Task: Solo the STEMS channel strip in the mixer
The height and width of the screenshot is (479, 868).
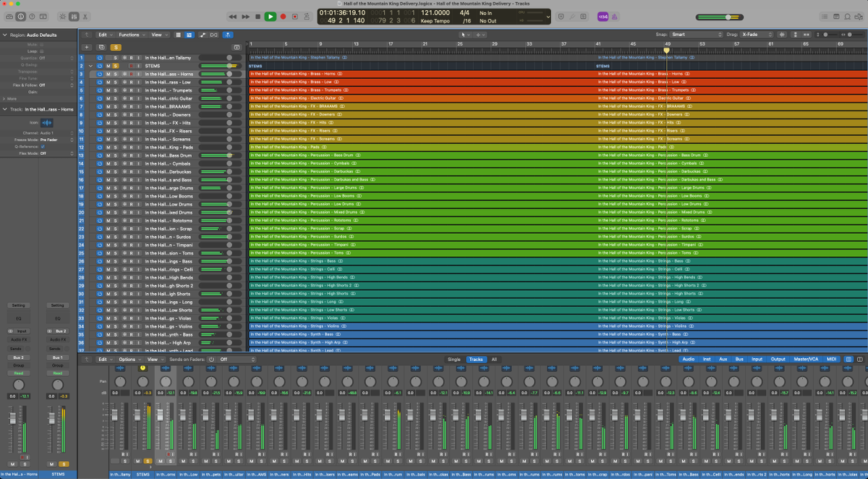Action: click(x=148, y=461)
